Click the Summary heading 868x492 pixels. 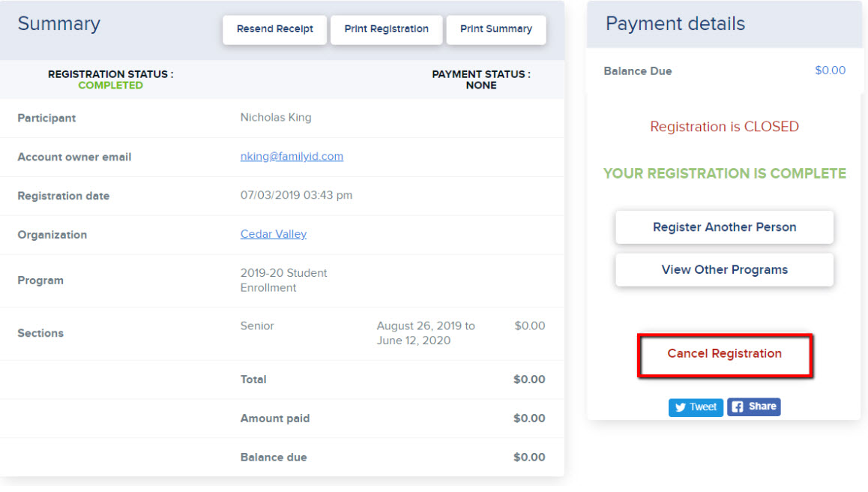58,24
